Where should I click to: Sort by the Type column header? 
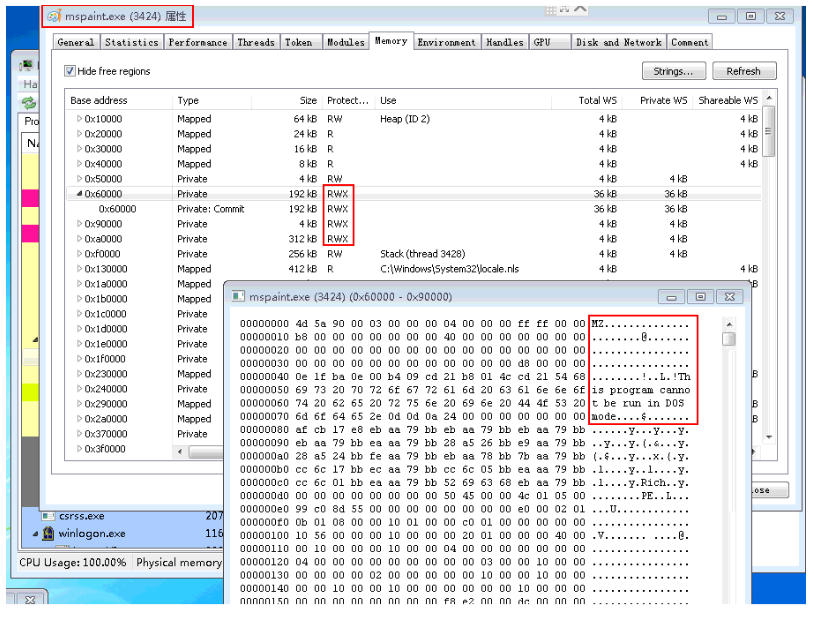[212, 100]
